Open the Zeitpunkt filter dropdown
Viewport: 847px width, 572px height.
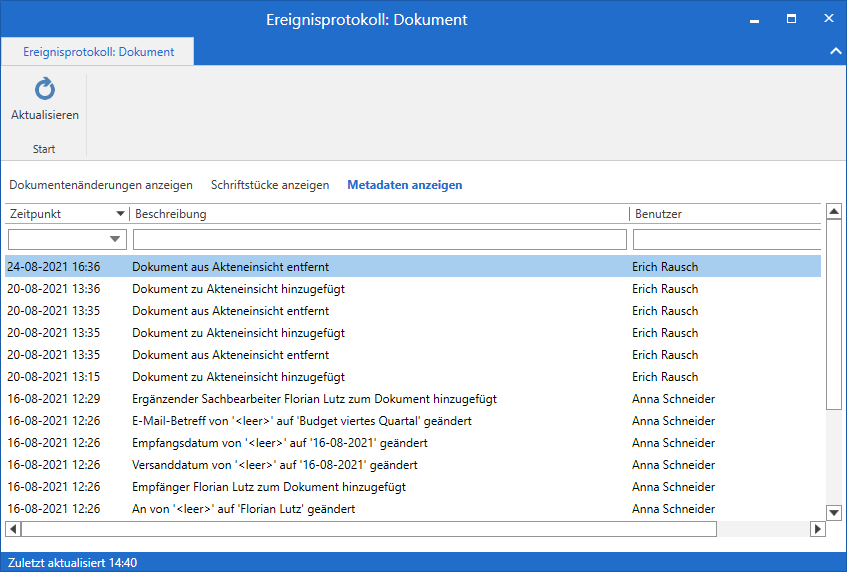pyautogui.click(x=116, y=239)
